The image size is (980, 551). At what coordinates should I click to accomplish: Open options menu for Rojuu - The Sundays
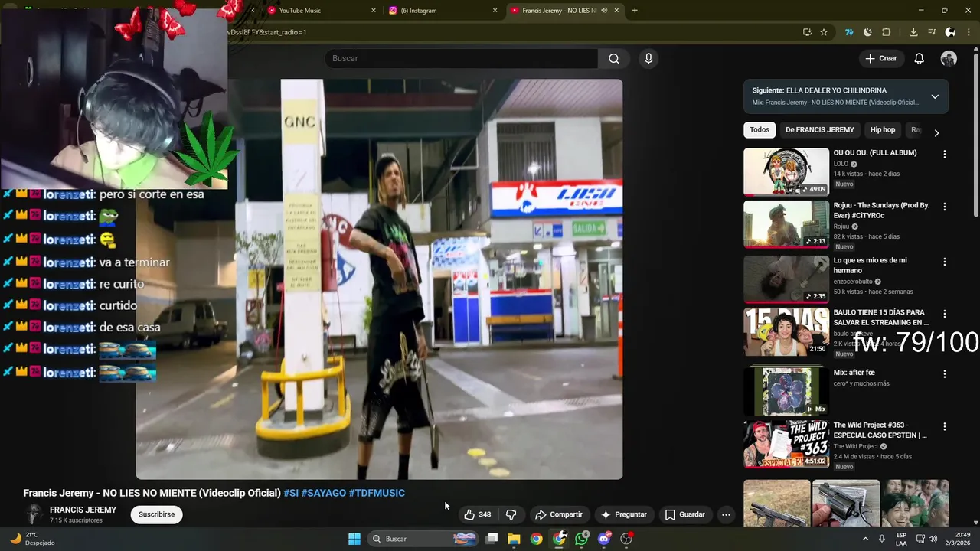pos(944,207)
